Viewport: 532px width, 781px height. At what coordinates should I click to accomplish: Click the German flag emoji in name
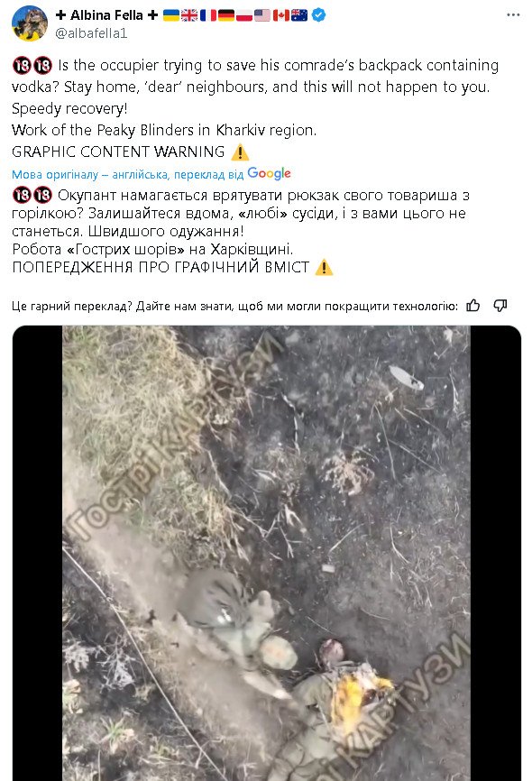(226, 15)
